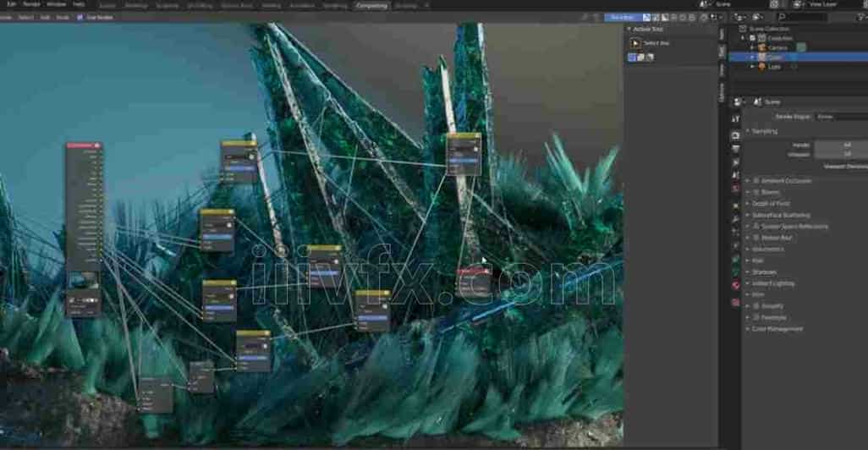Expand the Color Management panel

777,329
